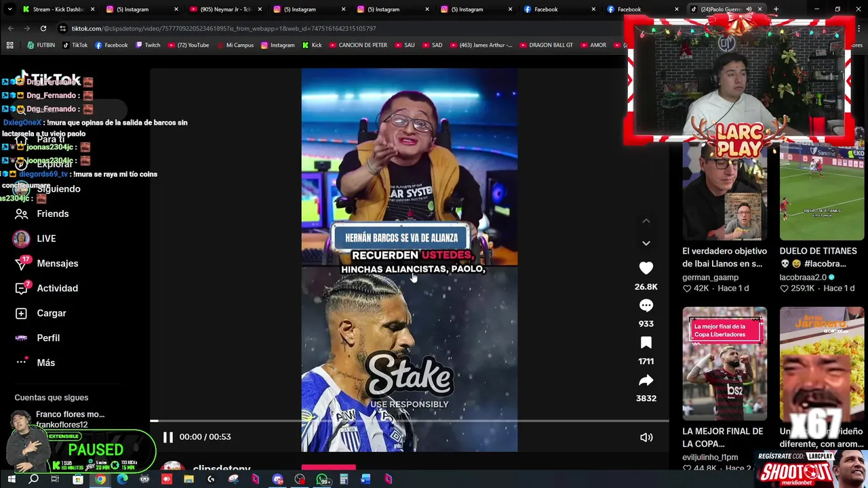Mute the video using the speaker icon
The image size is (868, 488).
[x=646, y=437]
